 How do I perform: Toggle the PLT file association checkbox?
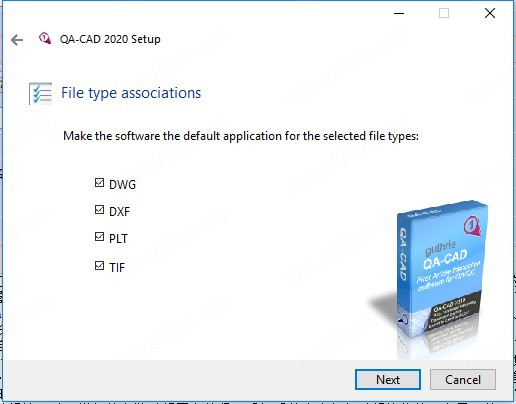(99, 237)
